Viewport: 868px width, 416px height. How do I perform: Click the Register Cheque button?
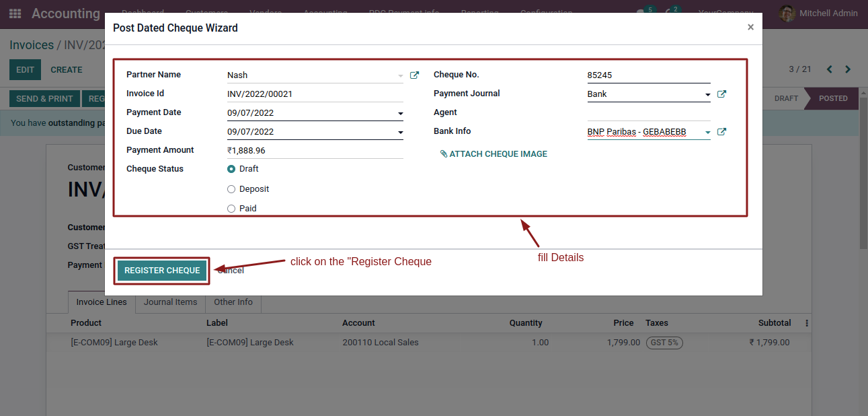pyautogui.click(x=162, y=271)
